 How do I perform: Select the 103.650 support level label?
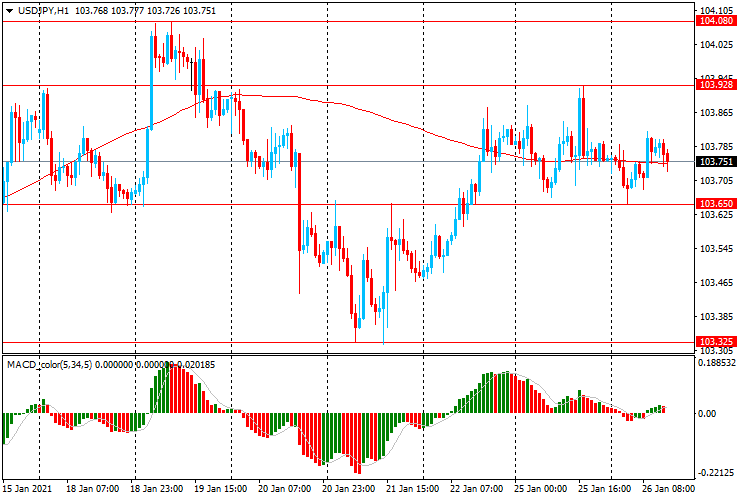[716, 204]
